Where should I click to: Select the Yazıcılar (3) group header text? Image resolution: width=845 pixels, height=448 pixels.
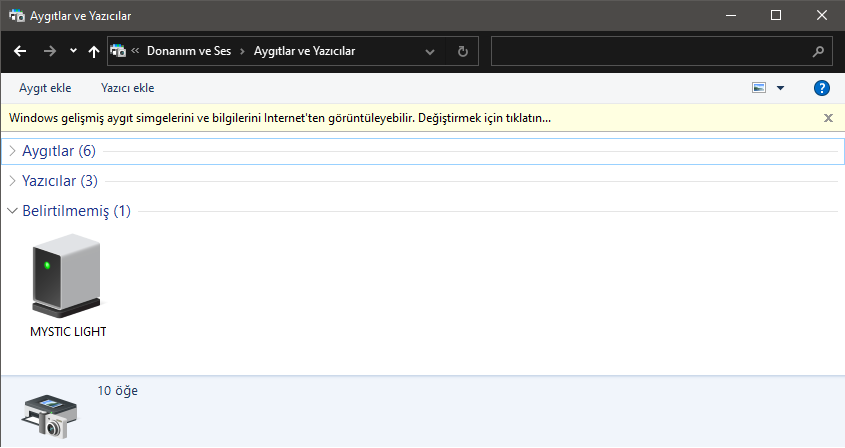coord(60,181)
